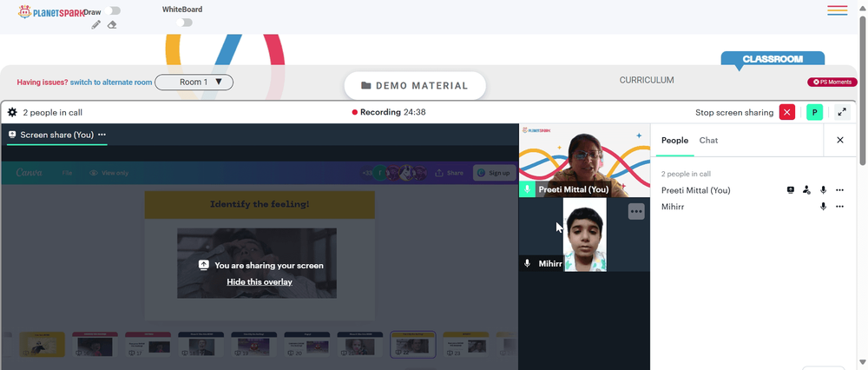Select slide thumbnail 23

[x=465, y=345]
